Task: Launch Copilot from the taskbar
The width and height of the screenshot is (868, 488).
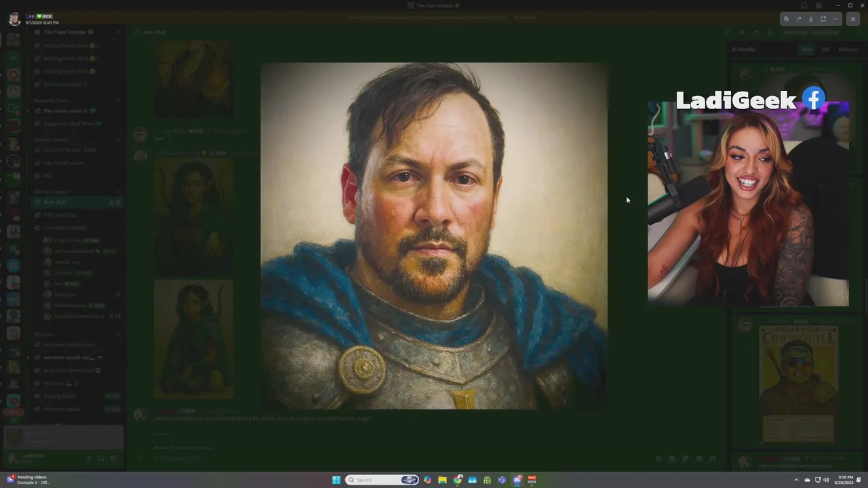Action: click(x=427, y=480)
